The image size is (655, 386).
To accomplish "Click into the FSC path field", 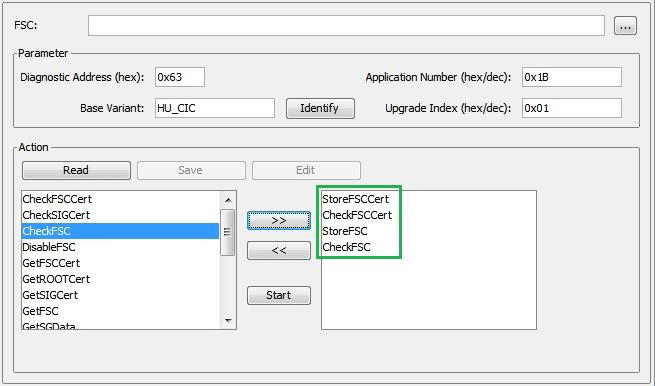I will (346, 25).
